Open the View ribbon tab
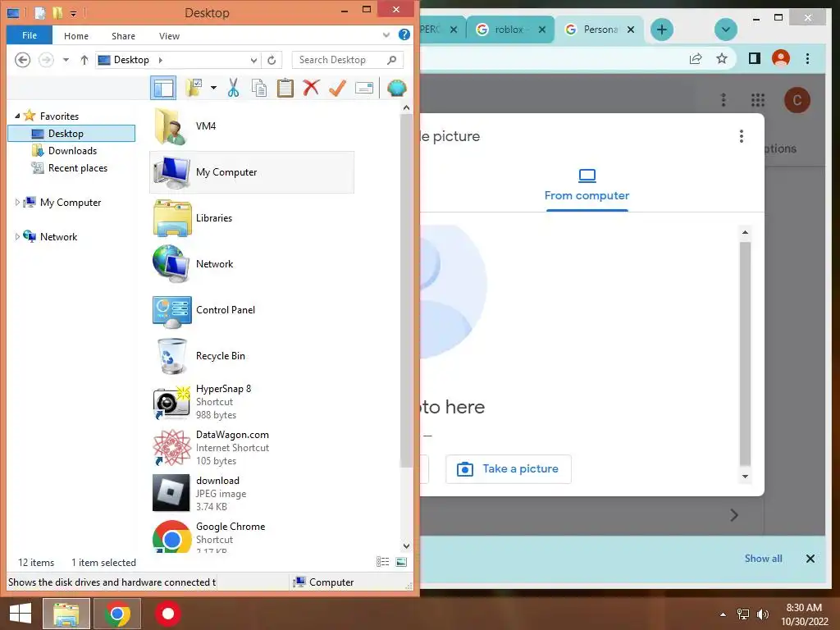 pos(169,36)
